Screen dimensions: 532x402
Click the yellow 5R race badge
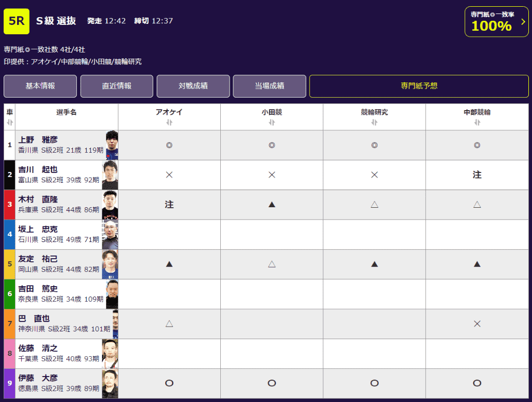[17, 21]
